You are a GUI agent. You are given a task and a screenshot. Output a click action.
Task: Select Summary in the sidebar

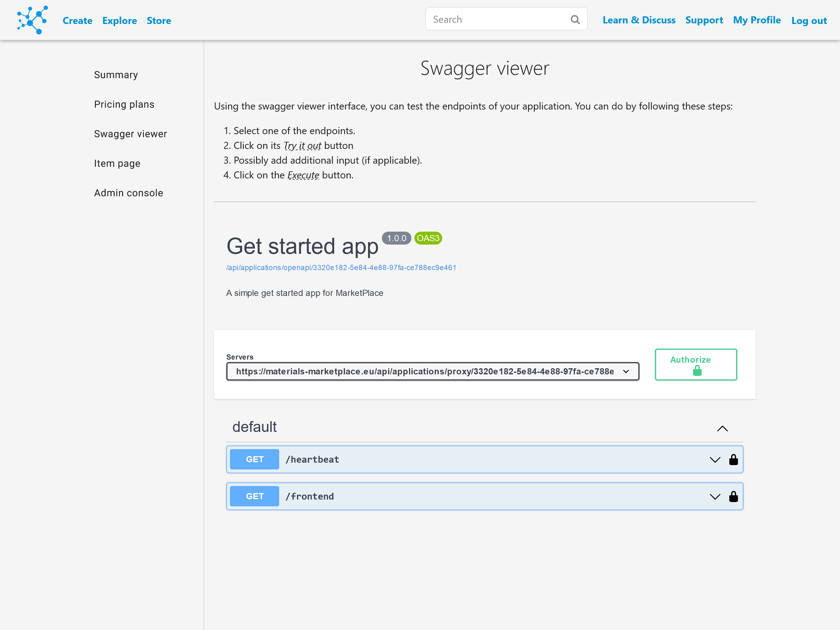pyautogui.click(x=116, y=75)
